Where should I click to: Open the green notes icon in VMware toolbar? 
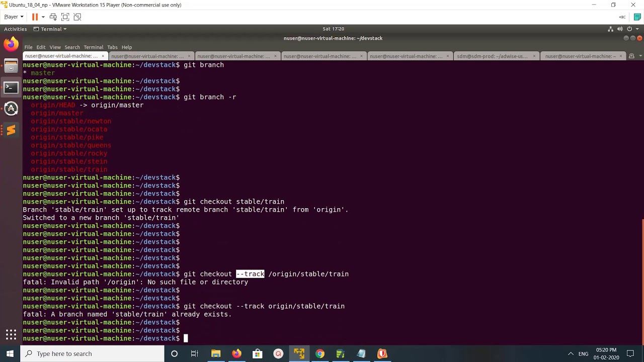[637, 17]
